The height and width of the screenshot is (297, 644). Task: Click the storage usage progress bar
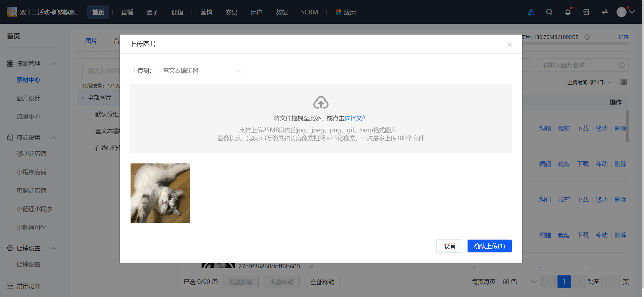tap(575, 44)
